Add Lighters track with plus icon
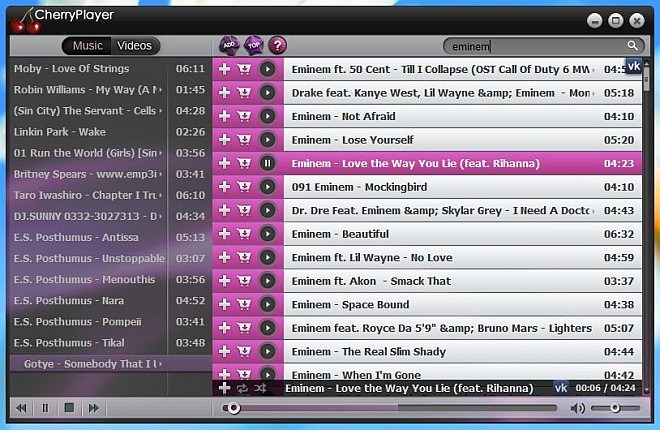Viewport: 660px width, 430px height. coord(224,328)
